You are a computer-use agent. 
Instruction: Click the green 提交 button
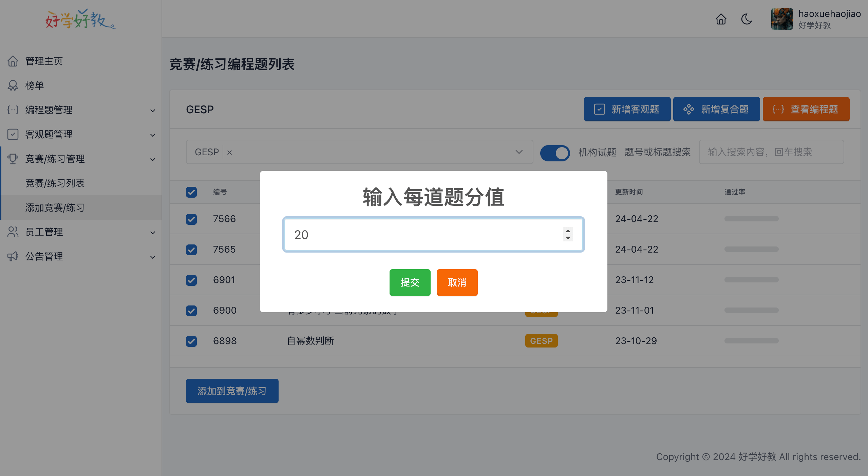click(x=411, y=282)
